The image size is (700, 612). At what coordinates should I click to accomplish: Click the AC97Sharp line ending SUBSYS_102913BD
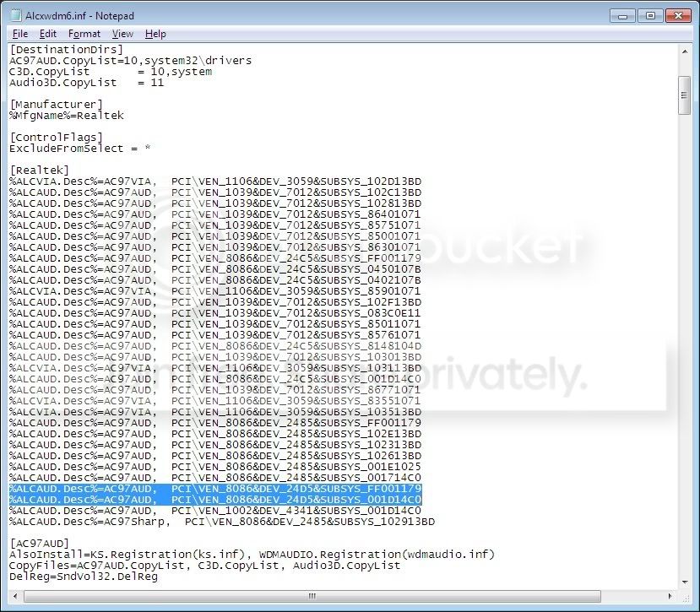(222, 522)
